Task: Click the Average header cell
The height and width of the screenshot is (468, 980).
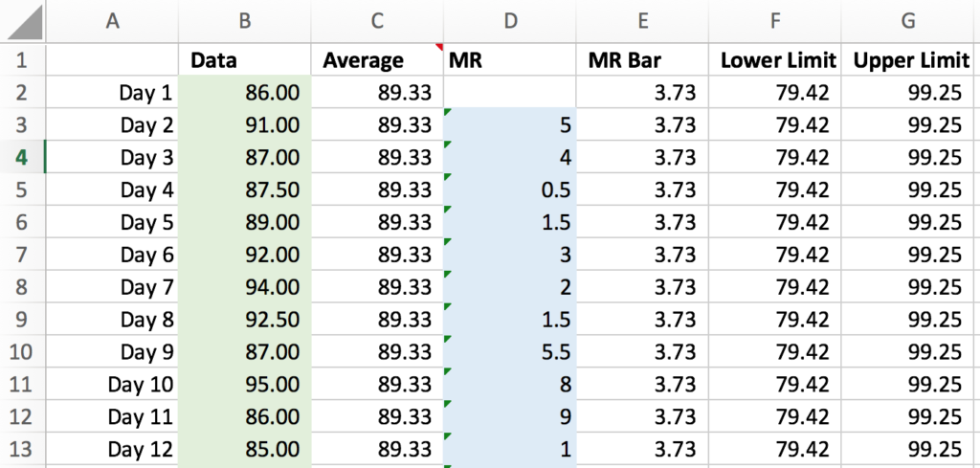Action: [377, 60]
